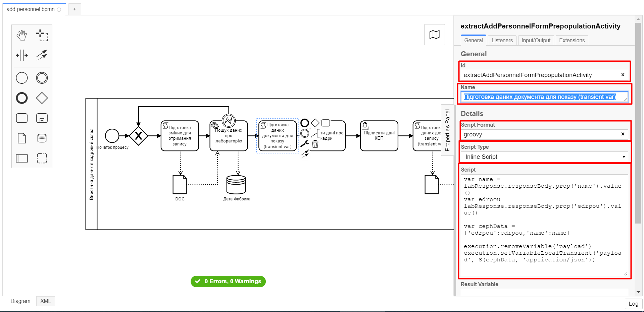The height and width of the screenshot is (312, 644).
Task: Open the Script Type dropdown
Action: pyautogui.click(x=544, y=157)
